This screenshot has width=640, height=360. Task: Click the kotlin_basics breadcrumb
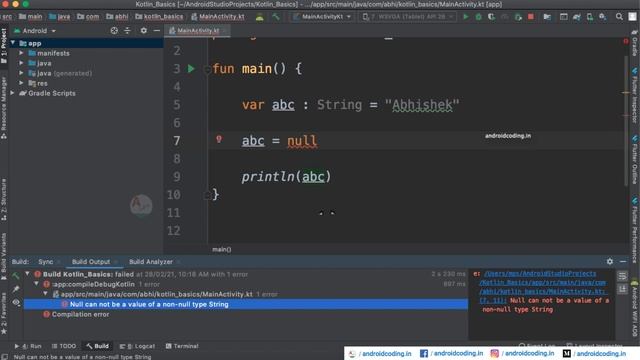pyautogui.click(x=159, y=17)
